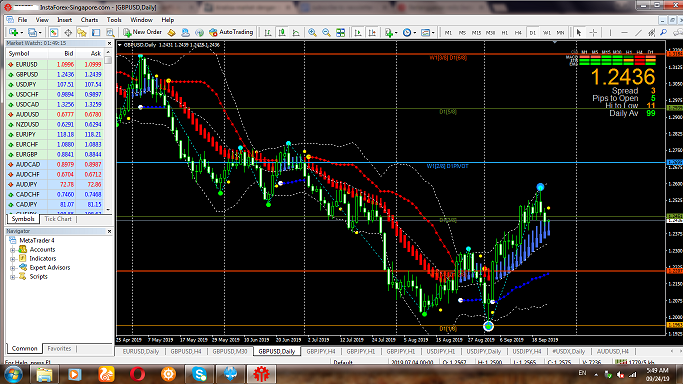Toggle the Terminal panel icon

coord(96,32)
